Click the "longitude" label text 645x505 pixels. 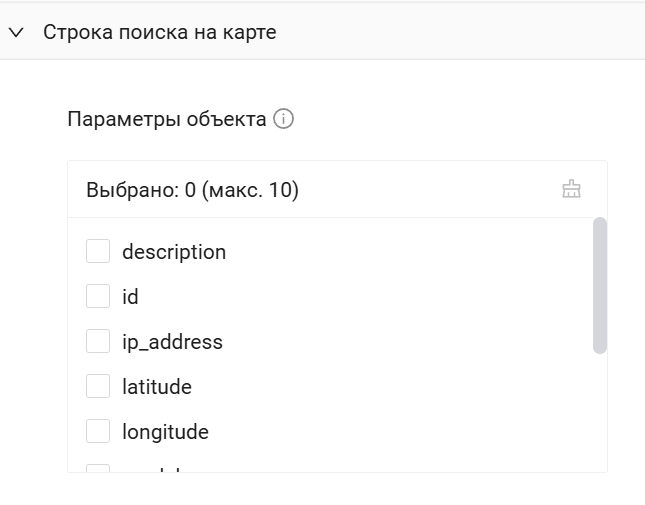[x=165, y=432]
